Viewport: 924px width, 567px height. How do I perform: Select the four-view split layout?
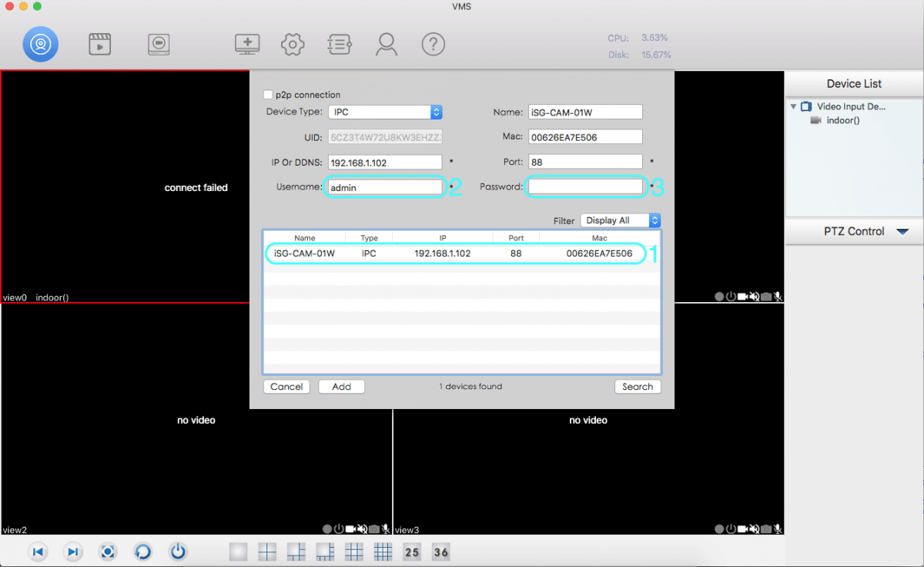(x=267, y=552)
